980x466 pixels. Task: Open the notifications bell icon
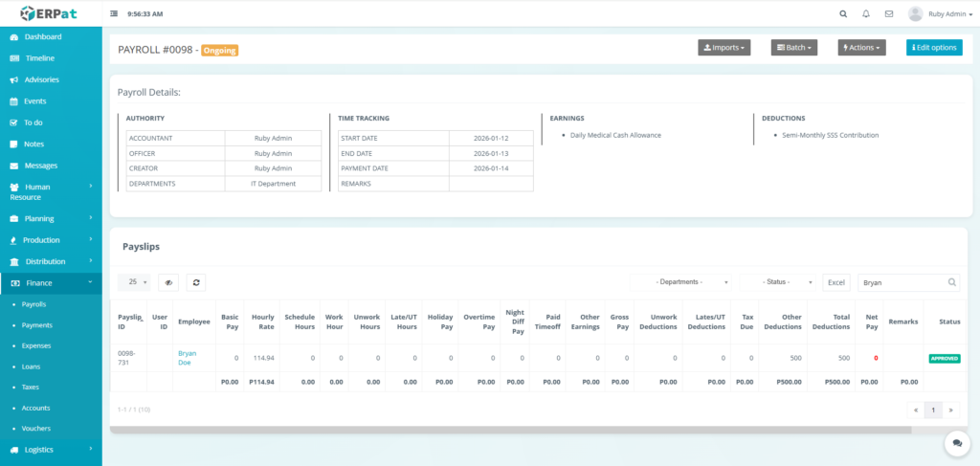[x=866, y=14]
